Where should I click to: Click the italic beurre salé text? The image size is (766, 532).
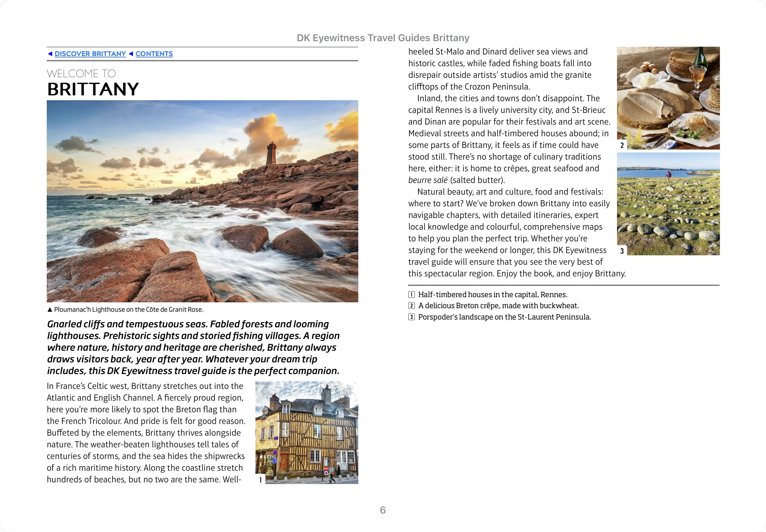click(427, 180)
